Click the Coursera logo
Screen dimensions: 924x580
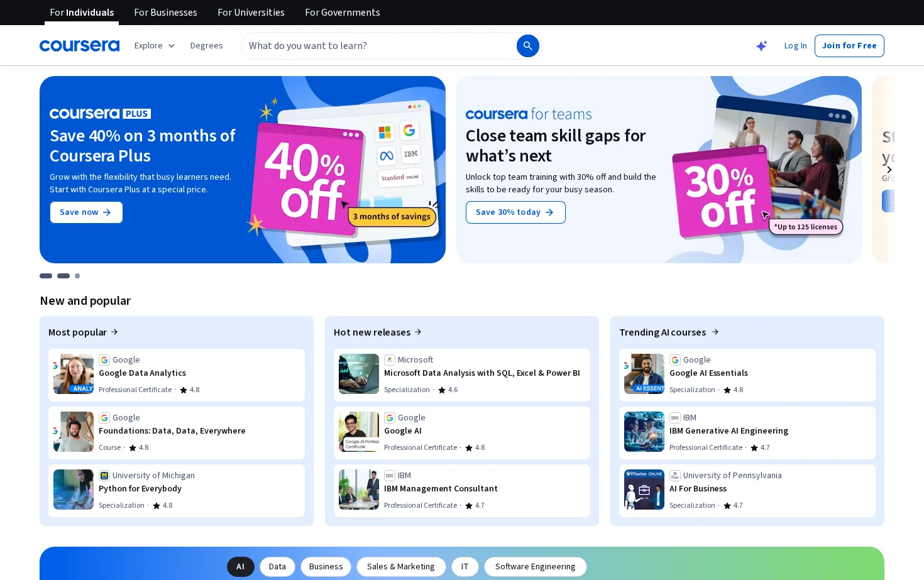pos(79,46)
